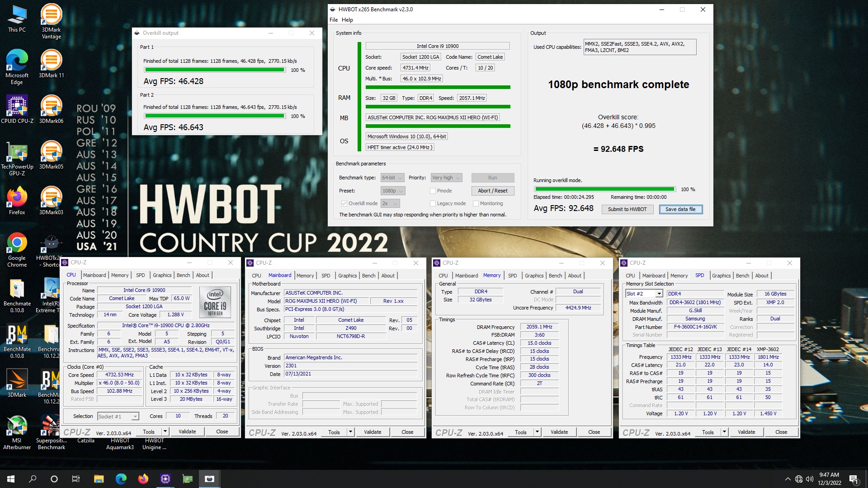
Task: Open Windows Start menu
Action: coord(11,479)
